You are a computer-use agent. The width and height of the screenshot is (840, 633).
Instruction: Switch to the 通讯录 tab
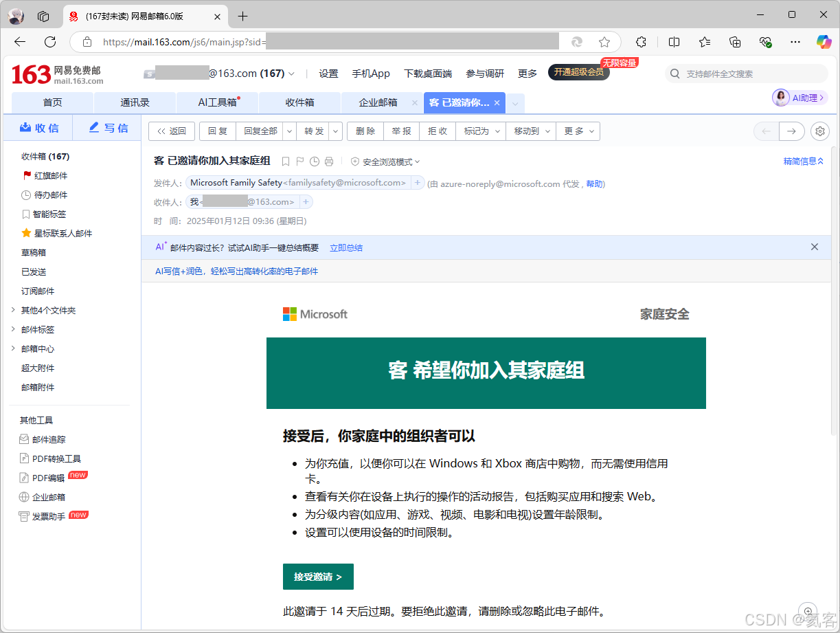[135, 102]
